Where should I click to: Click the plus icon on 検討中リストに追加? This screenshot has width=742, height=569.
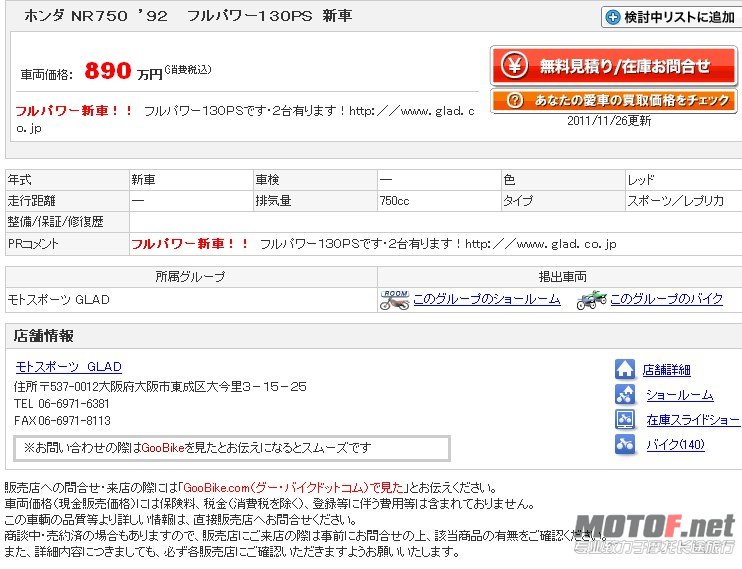(x=612, y=18)
